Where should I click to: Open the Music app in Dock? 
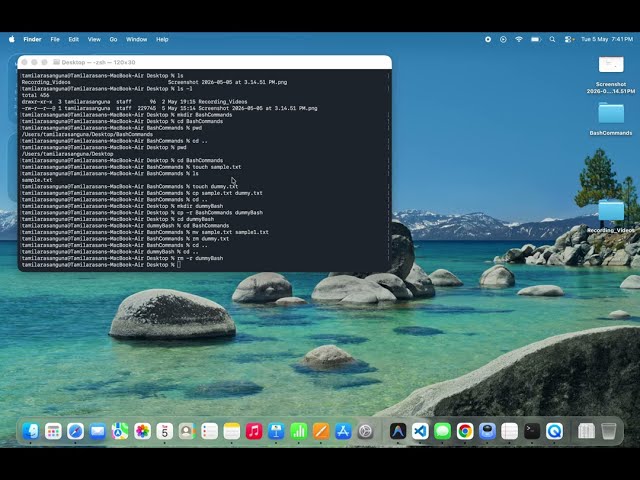point(254,431)
